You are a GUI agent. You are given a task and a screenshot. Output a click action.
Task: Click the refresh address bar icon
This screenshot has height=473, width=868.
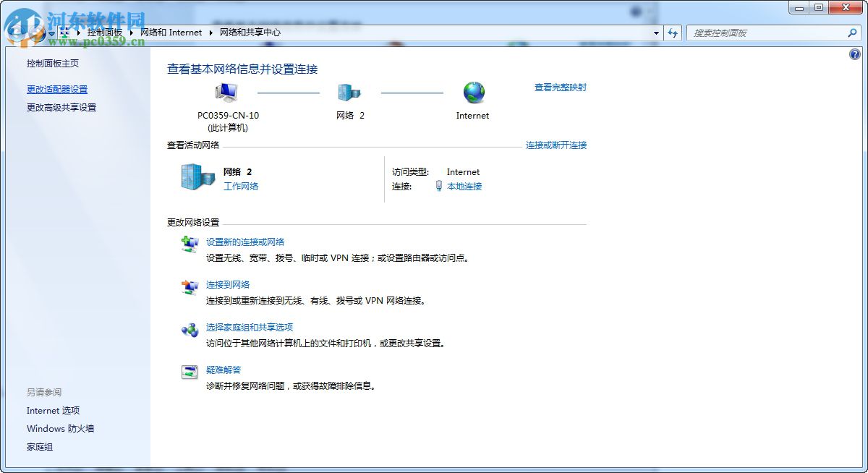click(673, 33)
